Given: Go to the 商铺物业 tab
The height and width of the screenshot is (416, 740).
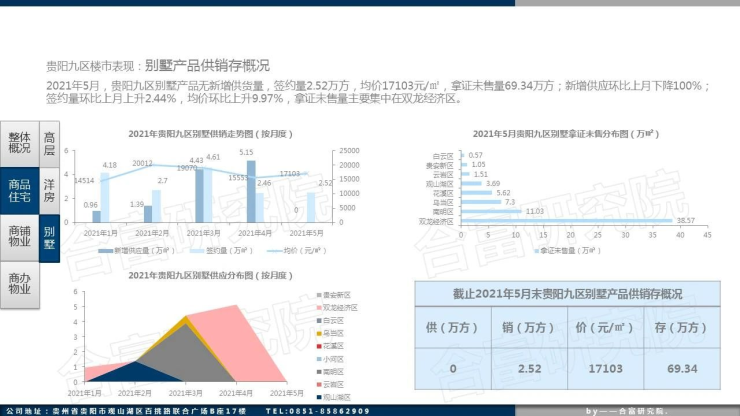Looking at the screenshot, I should pos(19,238).
